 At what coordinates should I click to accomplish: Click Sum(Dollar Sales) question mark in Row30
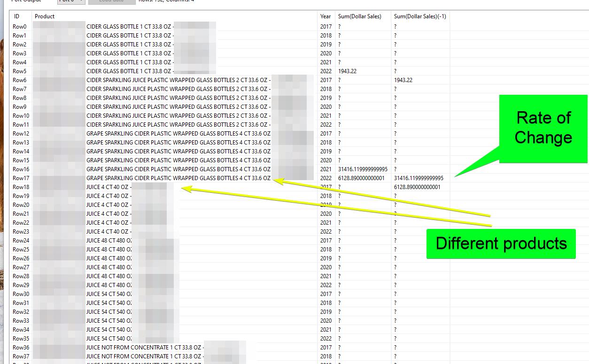pyautogui.click(x=340, y=294)
